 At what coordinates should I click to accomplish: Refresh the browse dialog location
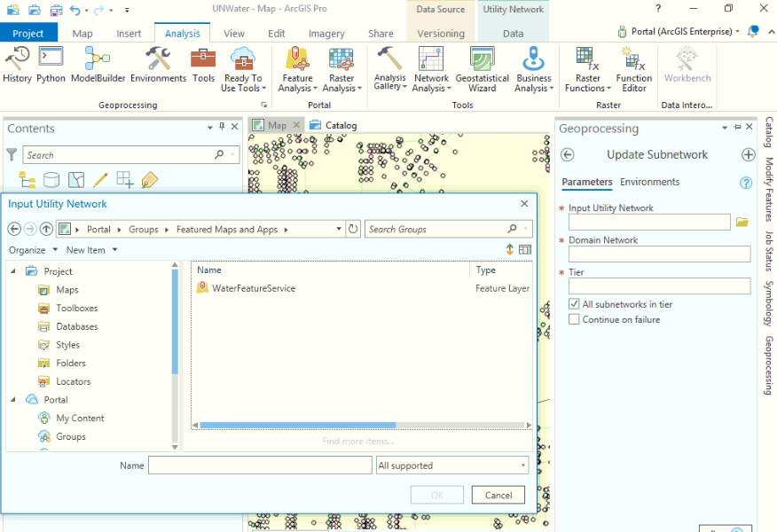[353, 229]
